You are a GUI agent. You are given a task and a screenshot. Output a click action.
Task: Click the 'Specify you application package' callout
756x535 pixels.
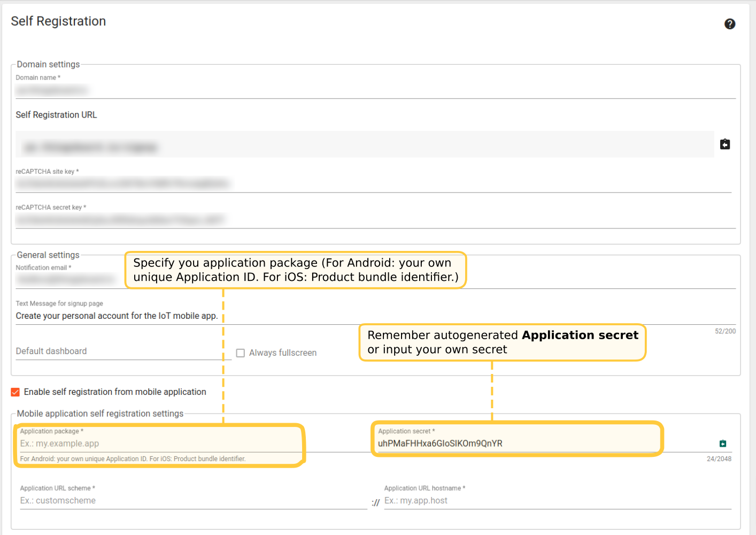coord(295,270)
